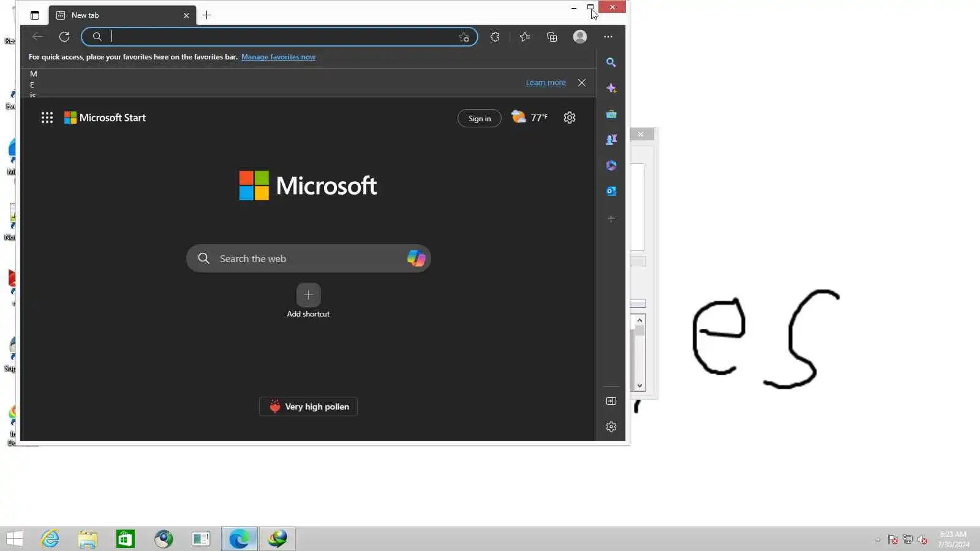This screenshot has height=551, width=980.
Task: Open the Very high pollen card
Action: pyautogui.click(x=308, y=407)
